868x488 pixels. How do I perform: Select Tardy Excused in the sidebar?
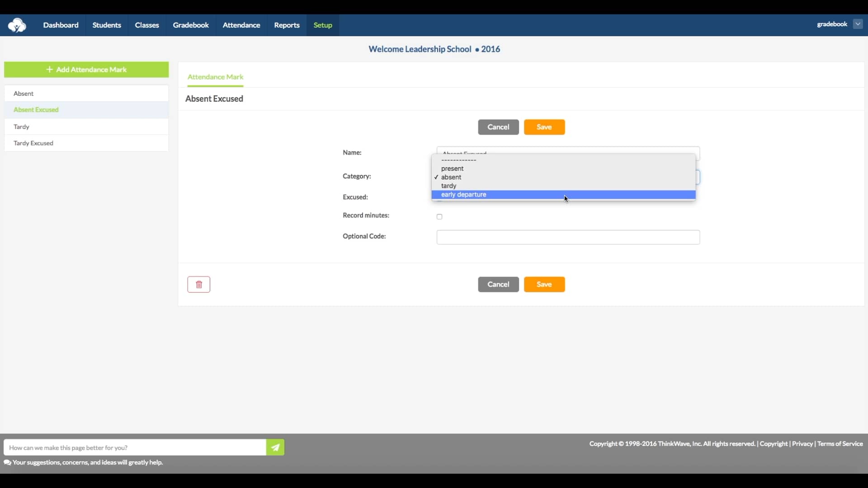33,143
